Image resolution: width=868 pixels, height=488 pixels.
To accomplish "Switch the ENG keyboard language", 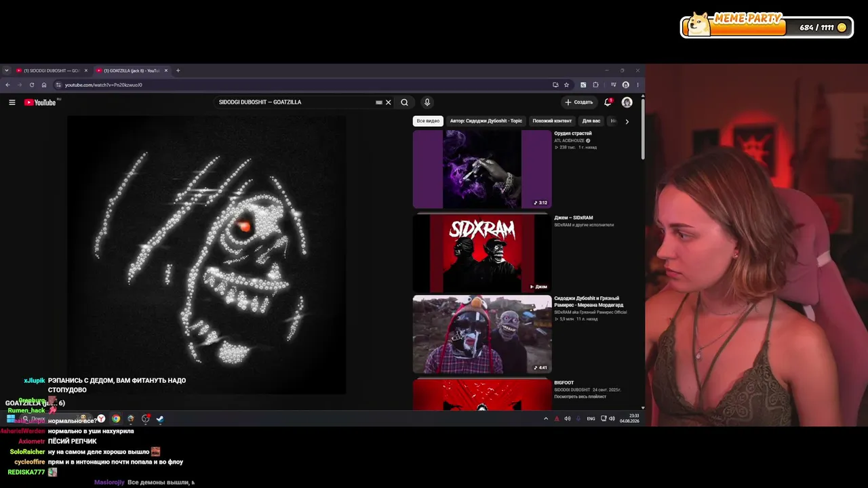I will point(591,419).
